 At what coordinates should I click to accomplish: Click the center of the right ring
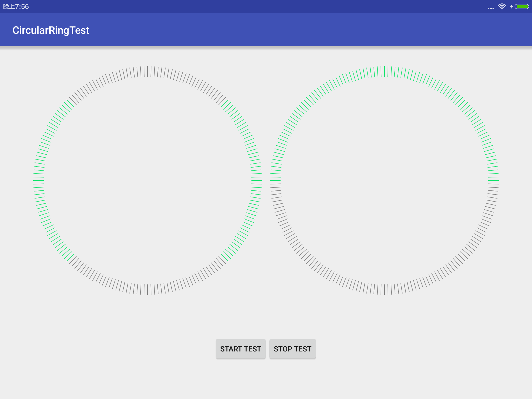coord(384,180)
